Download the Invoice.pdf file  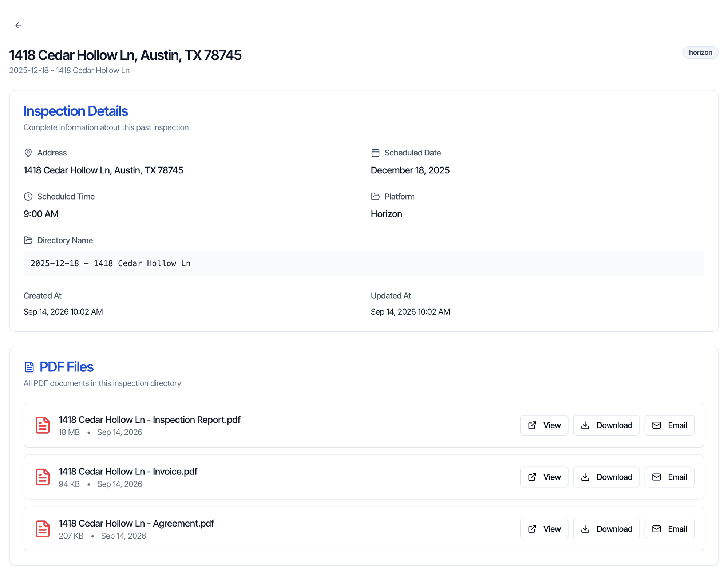coord(606,477)
